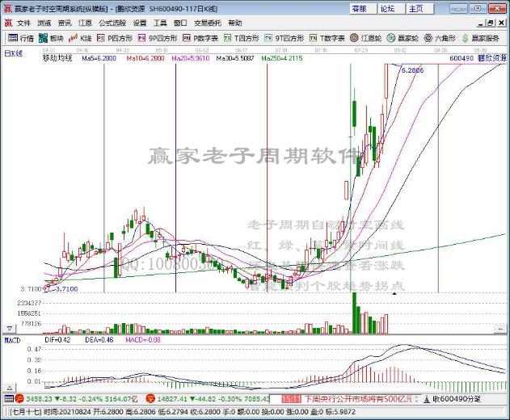Click the 移动均线 indicator label
Screen dimensions: 510x420
(57, 58)
